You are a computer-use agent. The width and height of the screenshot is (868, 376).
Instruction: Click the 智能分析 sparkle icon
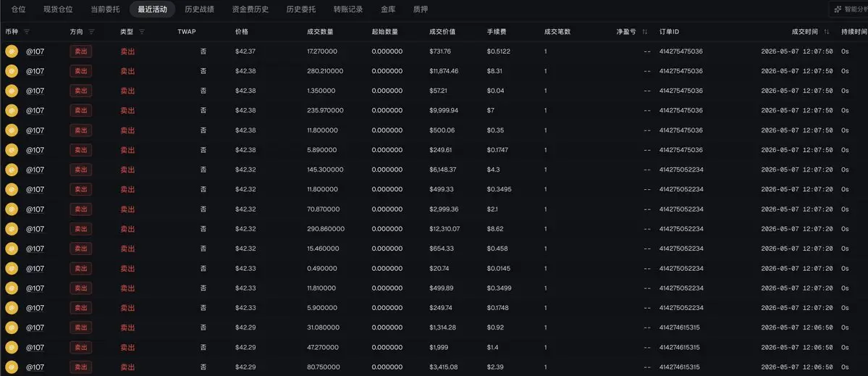click(x=838, y=9)
